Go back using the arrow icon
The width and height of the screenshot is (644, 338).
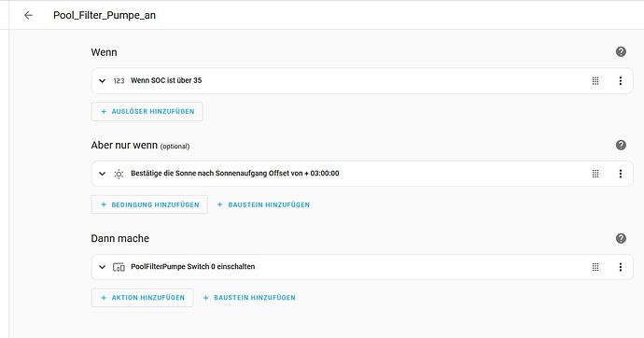tap(28, 15)
